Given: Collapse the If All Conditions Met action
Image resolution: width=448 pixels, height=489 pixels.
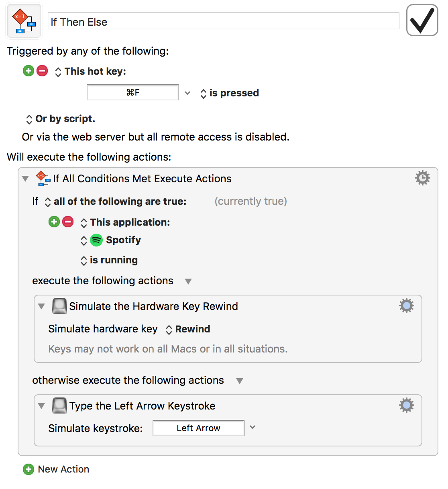Looking at the screenshot, I should 26,179.
